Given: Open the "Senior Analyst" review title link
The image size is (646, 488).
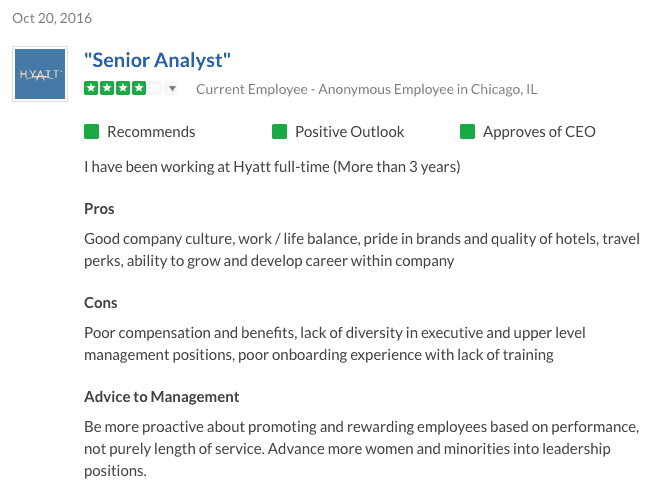Looking at the screenshot, I should pos(157,60).
